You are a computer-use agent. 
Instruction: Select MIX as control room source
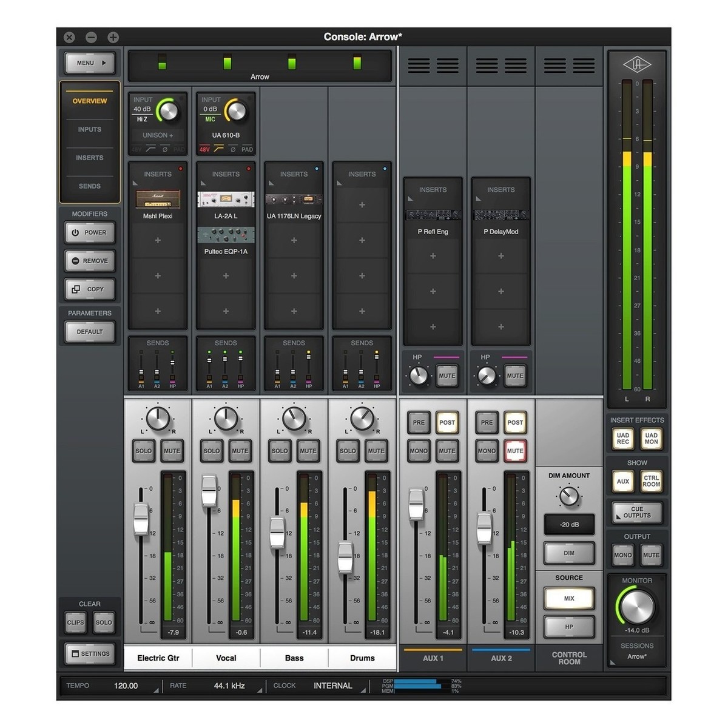pos(569,599)
